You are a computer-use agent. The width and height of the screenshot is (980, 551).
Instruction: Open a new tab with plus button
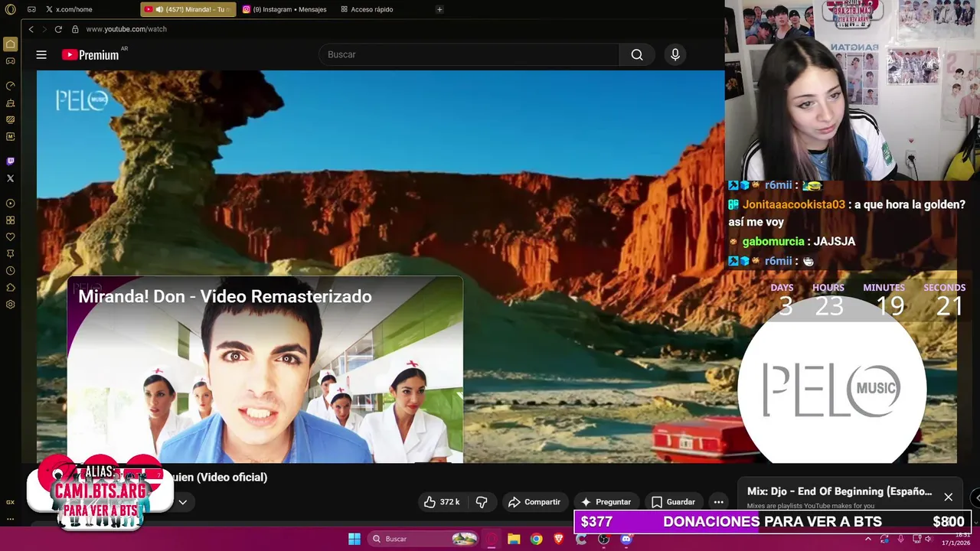tap(439, 9)
